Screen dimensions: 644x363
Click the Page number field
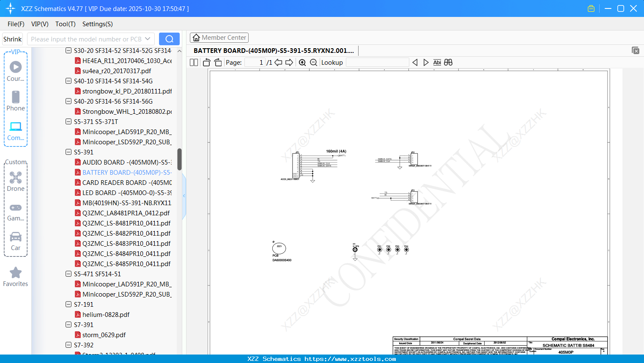point(255,63)
